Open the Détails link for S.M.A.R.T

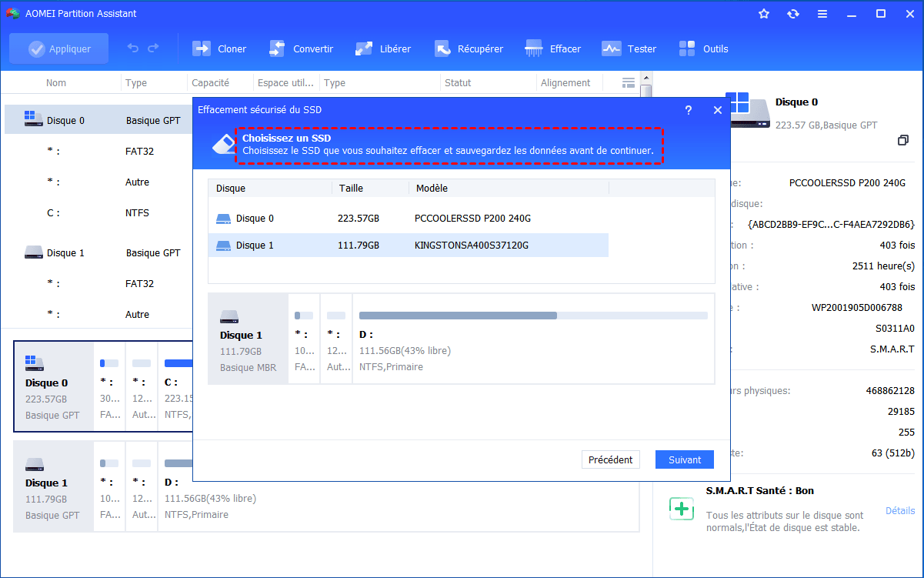tap(899, 511)
